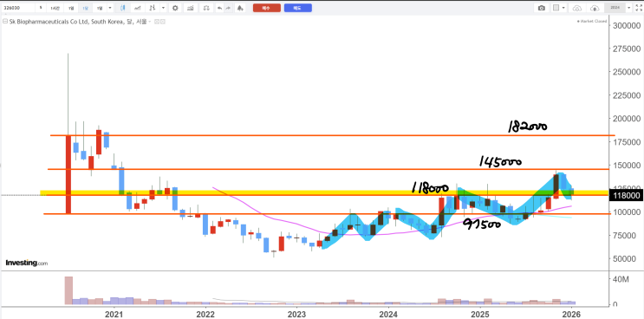The image size is (644, 319).
Task: Take a chart snapshot with camera
Action: (542, 8)
